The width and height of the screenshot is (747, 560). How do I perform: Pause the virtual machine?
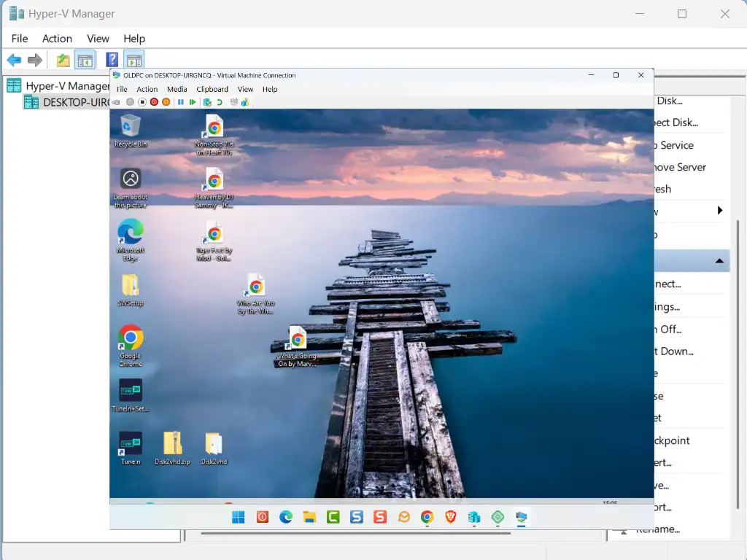[181, 102]
